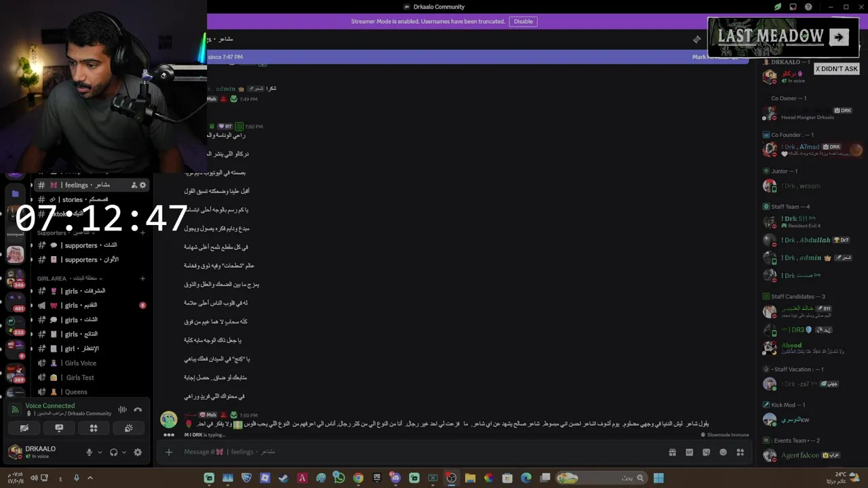Open pinned messages pin icon
The width and height of the screenshot is (868, 488).
(697, 39)
